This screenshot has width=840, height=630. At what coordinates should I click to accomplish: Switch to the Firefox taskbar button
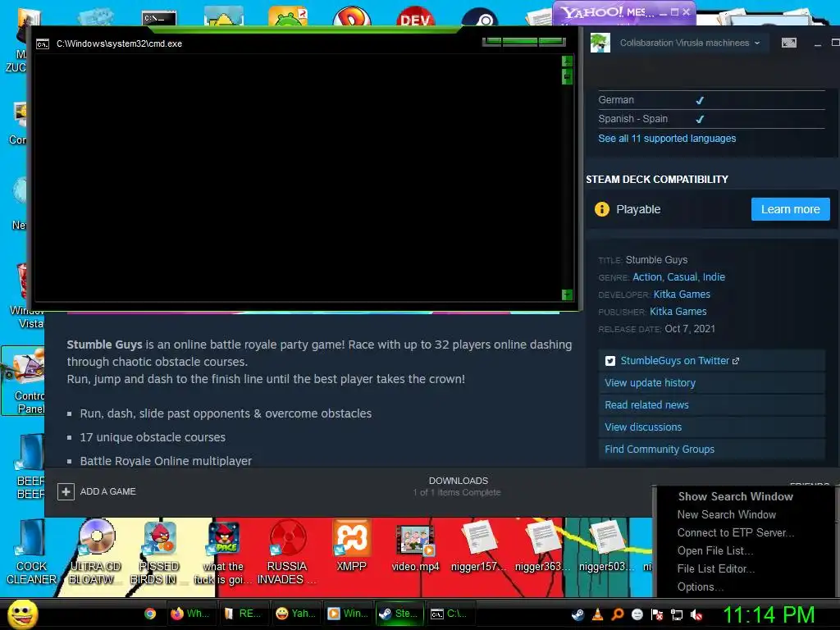[x=190, y=614]
